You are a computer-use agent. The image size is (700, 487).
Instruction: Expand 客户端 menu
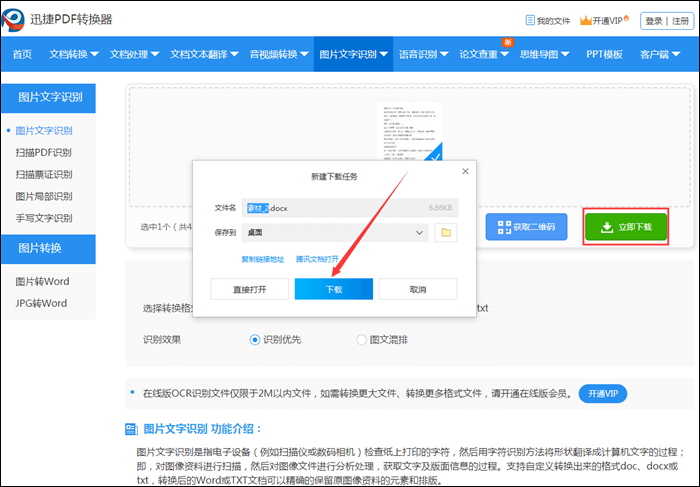click(659, 54)
